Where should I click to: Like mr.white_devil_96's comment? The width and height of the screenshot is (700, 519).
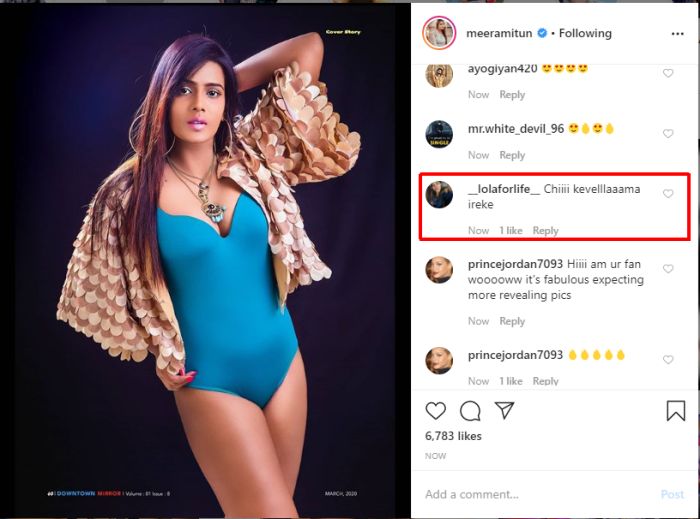668,133
